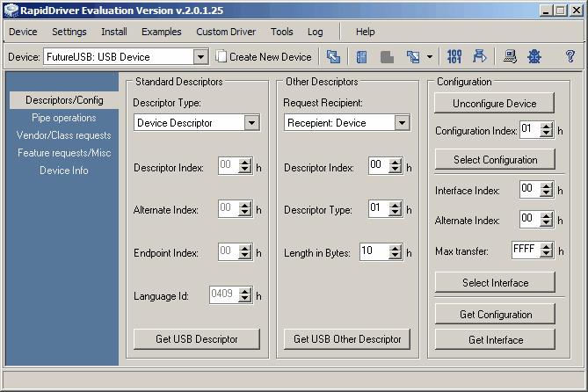Screen dimensions: 588x392
Task: Click Other Descriptors Descriptor Index 00 field
Action: click(x=379, y=165)
